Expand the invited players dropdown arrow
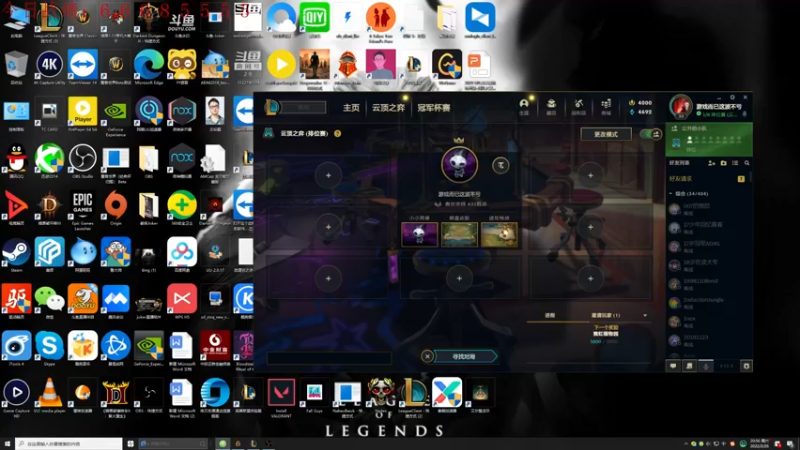 click(x=645, y=315)
